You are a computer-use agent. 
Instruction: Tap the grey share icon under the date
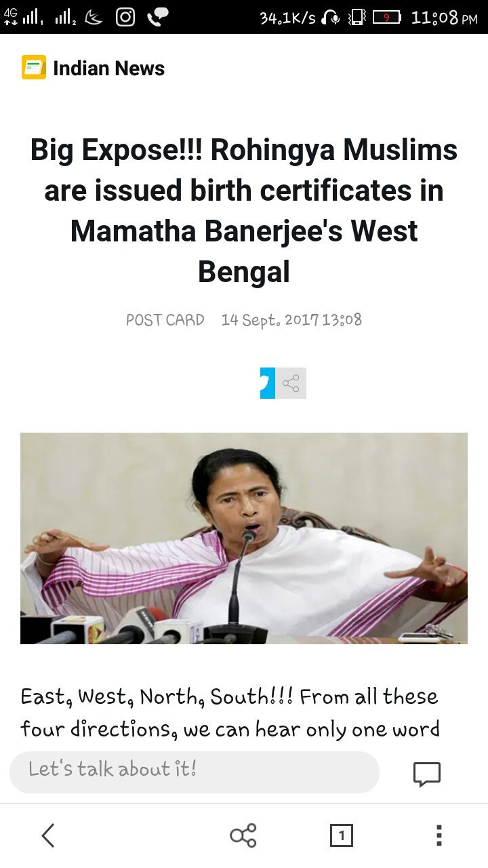tap(291, 383)
